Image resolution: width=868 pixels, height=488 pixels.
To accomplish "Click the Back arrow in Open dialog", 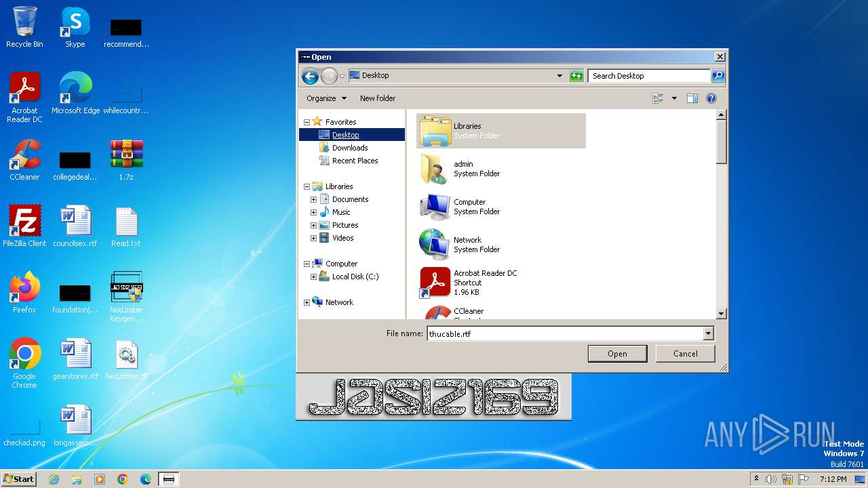I will click(x=310, y=76).
